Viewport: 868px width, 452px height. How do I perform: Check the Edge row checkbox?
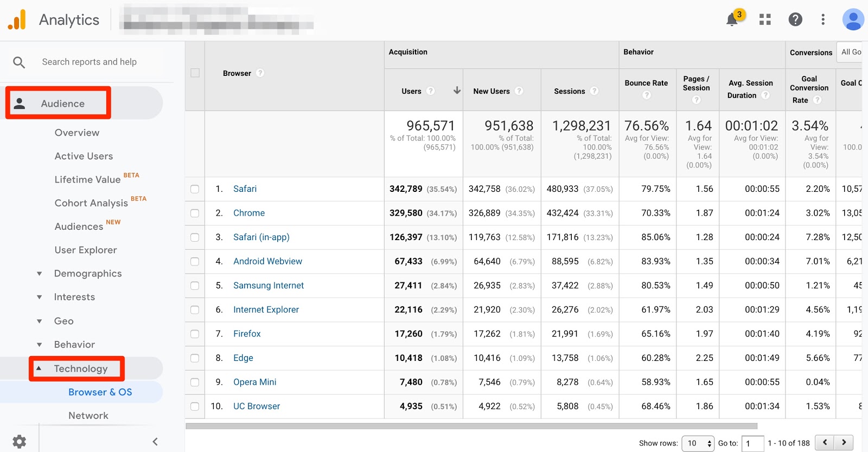pos(195,358)
